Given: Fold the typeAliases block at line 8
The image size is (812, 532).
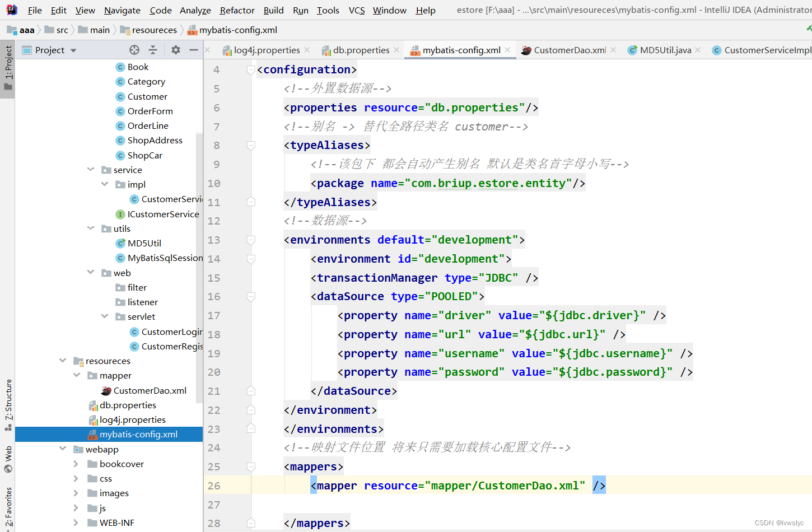Looking at the screenshot, I should click(251, 146).
